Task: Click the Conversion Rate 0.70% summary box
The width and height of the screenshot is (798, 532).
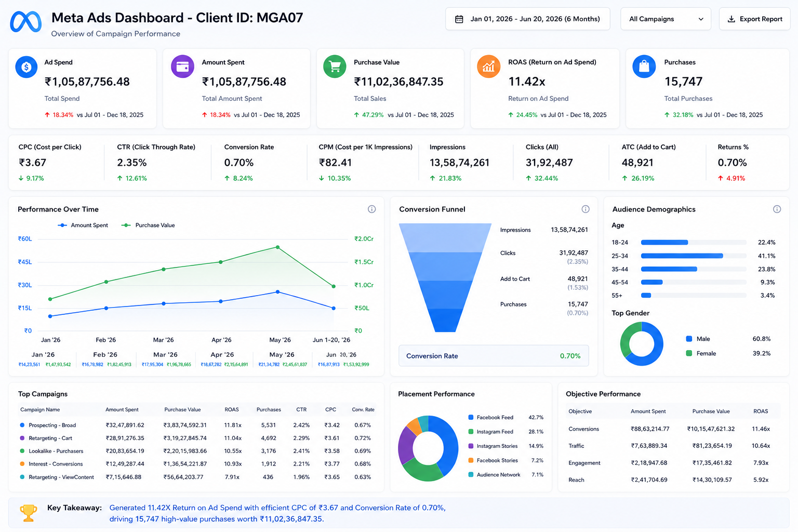Action: [494, 356]
